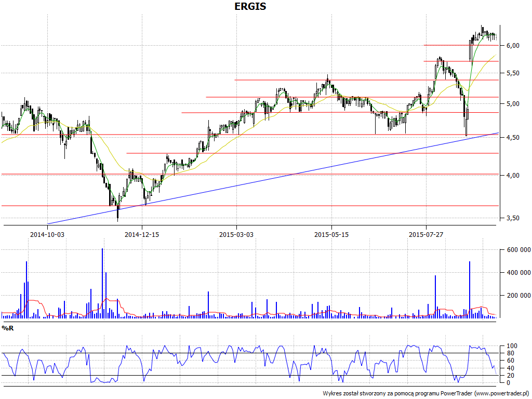Click the ERGIS chart title
The image size is (532, 399).
point(250,6)
